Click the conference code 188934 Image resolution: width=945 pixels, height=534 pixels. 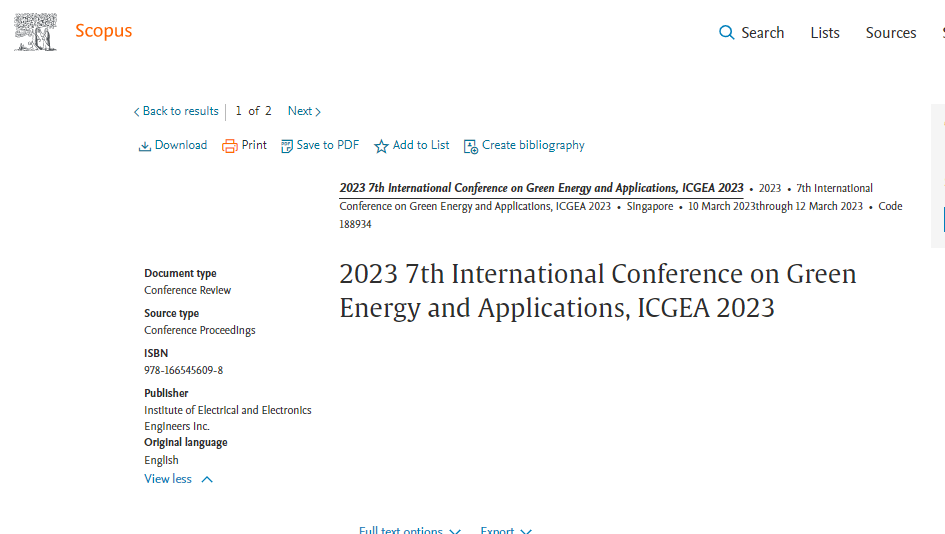tap(355, 224)
